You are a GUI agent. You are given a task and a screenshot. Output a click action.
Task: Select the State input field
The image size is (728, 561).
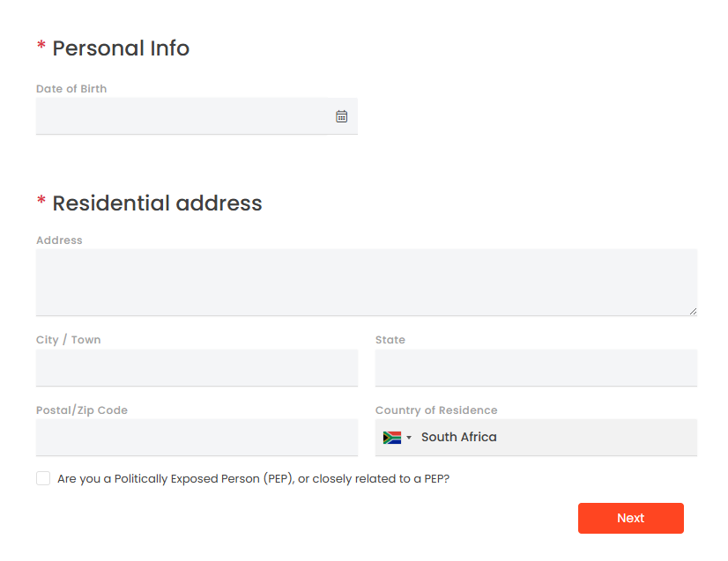(x=536, y=367)
